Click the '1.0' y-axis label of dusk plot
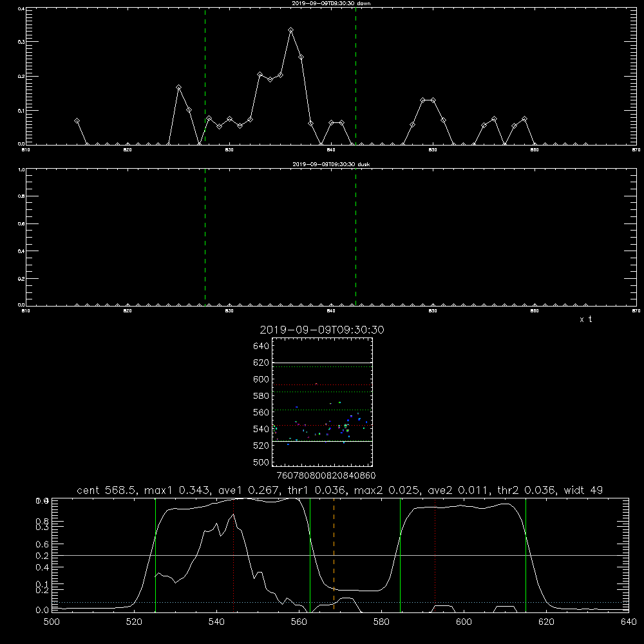The width and height of the screenshot is (644, 644). (x=22, y=169)
